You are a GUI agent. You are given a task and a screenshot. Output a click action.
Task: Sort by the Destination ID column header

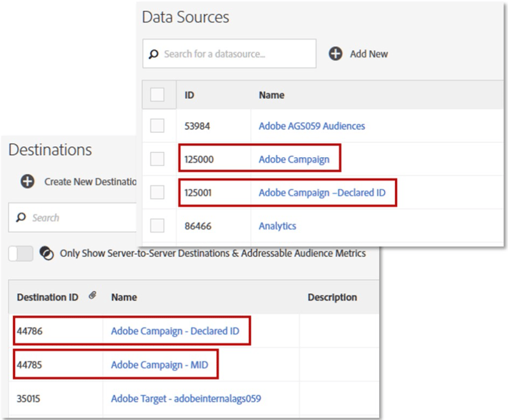pyautogui.click(x=47, y=297)
